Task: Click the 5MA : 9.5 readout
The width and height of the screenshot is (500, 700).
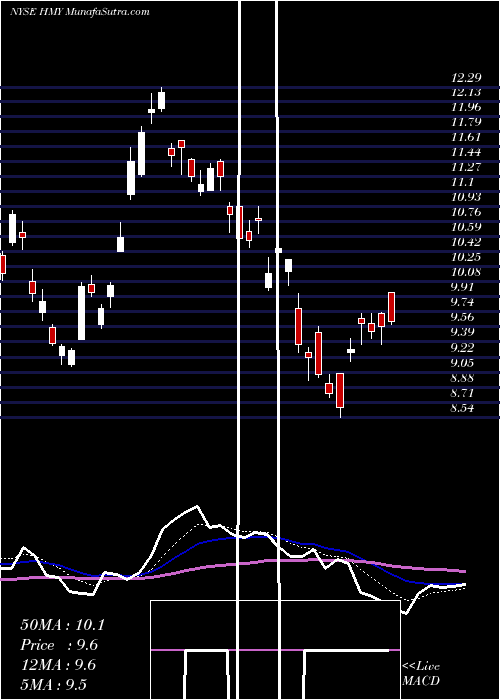Action: [x=54, y=684]
